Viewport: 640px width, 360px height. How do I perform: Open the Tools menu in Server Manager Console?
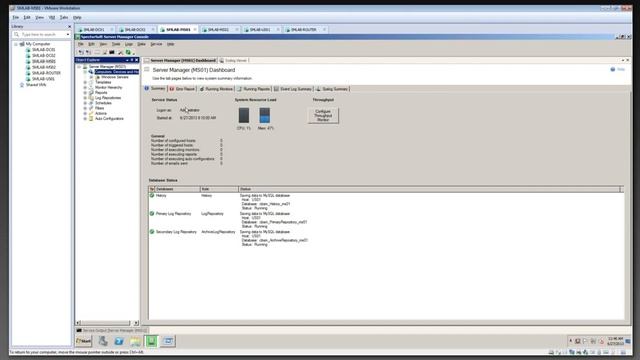116,44
